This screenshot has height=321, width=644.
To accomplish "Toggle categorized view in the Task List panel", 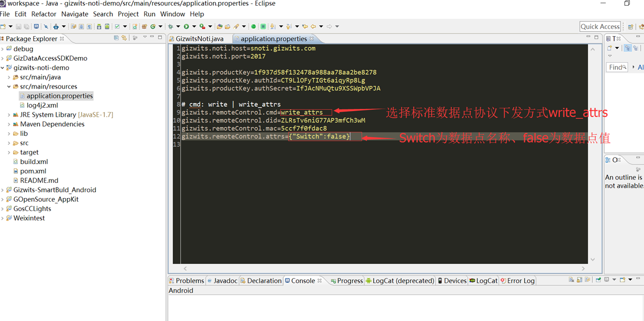I will (628, 48).
